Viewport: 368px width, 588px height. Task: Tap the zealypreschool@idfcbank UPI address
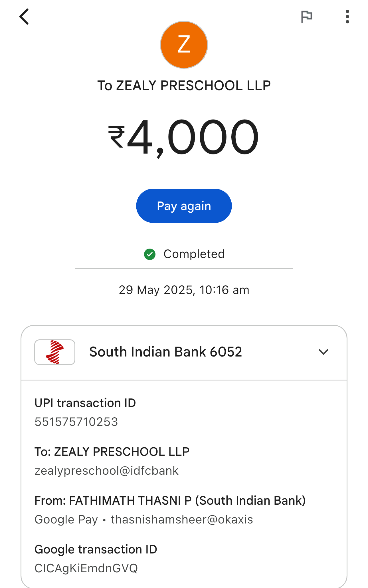tap(106, 471)
